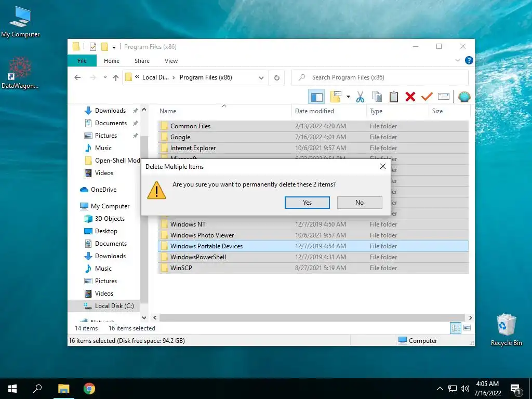The image size is (532, 399).
Task: Go back with the Back arrow
Action: (77, 77)
